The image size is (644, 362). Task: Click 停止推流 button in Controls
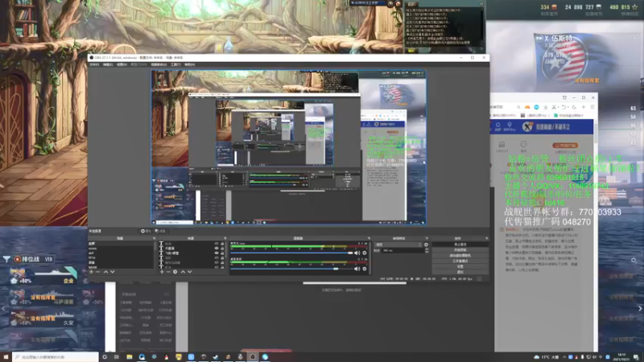(x=460, y=245)
